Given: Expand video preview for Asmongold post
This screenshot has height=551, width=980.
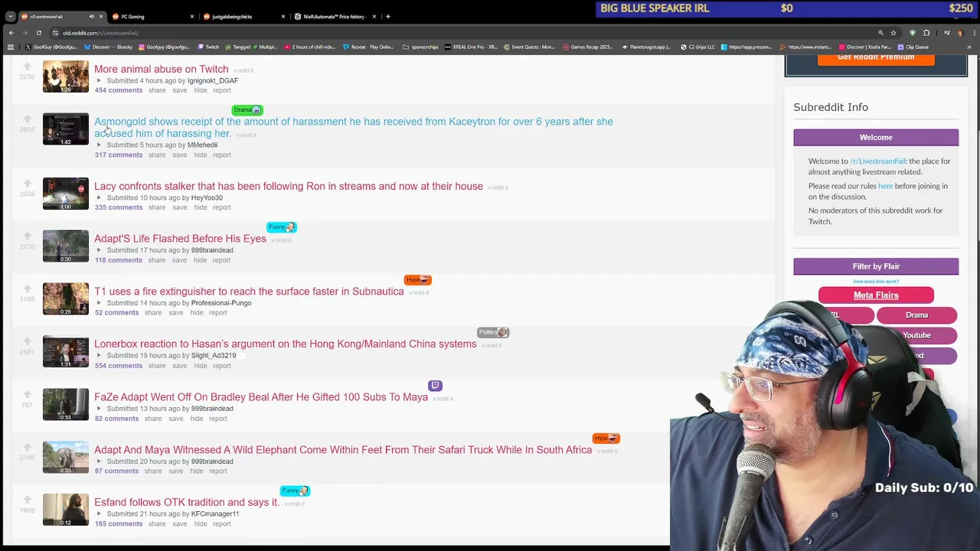Looking at the screenshot, I should click(x=99, y=145).
